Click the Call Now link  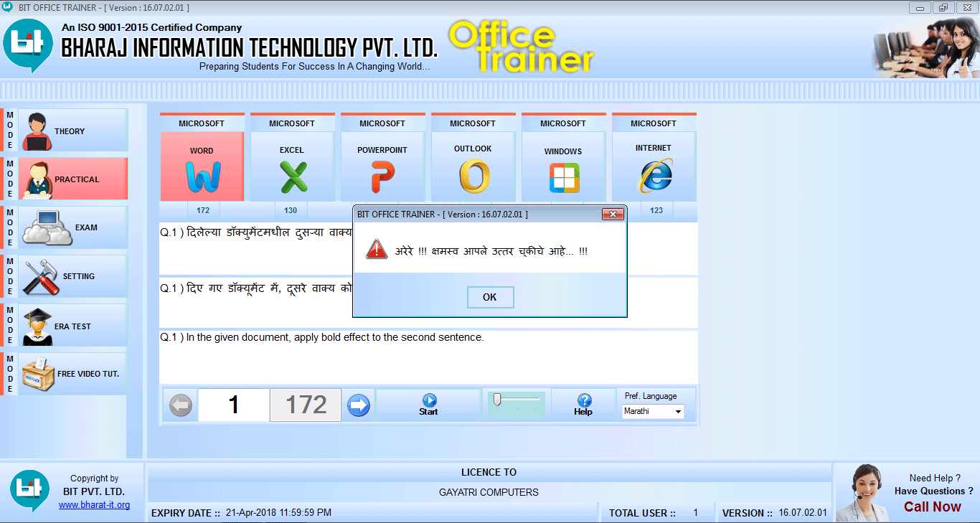[x=932, y=506]
